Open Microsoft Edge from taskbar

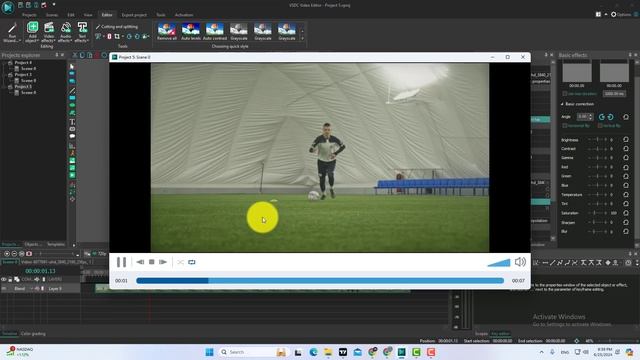[x=313, y=352]
